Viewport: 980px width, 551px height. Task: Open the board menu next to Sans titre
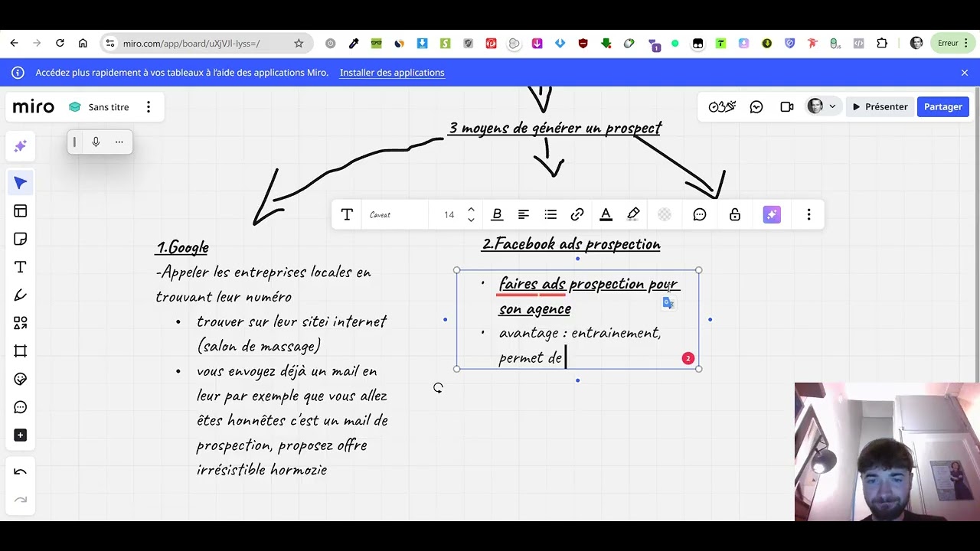point(149,107)
